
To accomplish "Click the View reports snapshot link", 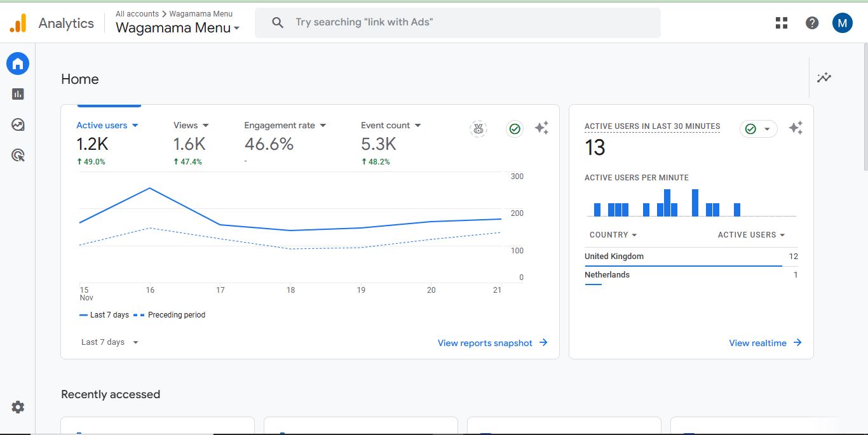I will (x=492, y=343).
